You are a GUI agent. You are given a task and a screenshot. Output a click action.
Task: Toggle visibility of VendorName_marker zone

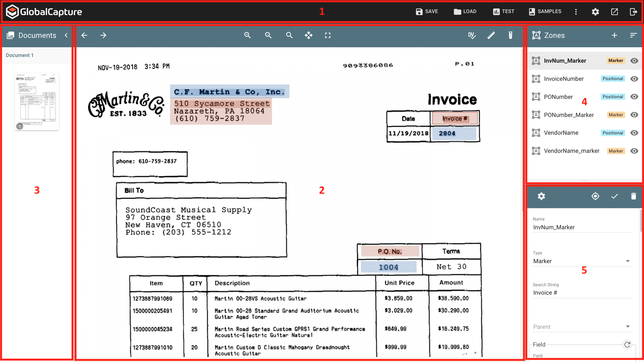tap(634, 151)
